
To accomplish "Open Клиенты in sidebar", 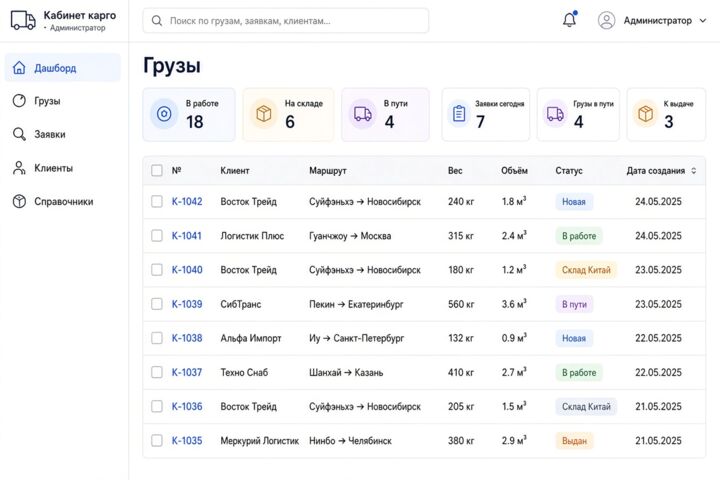I will click(x=53, y=168).
